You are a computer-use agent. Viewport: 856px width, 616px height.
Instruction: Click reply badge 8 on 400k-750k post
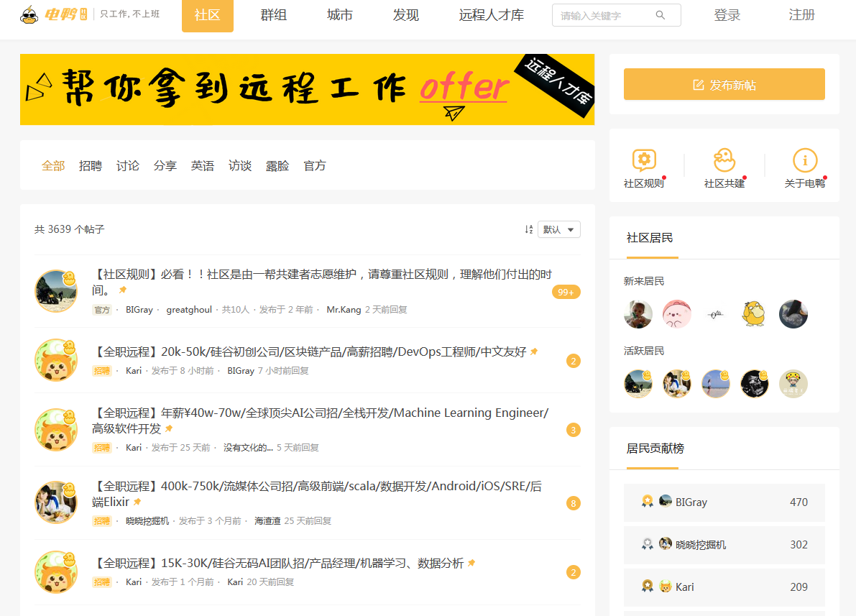click(x=574, y=503)
